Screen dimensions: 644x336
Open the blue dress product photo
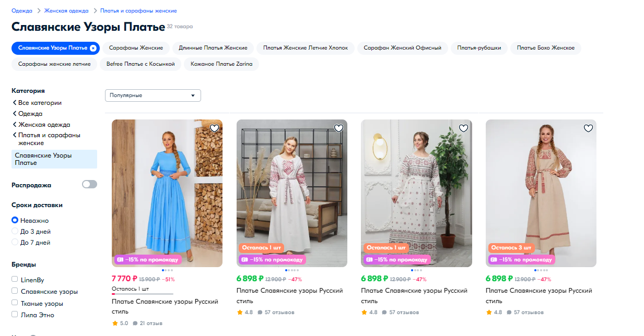tap(167, 193)
